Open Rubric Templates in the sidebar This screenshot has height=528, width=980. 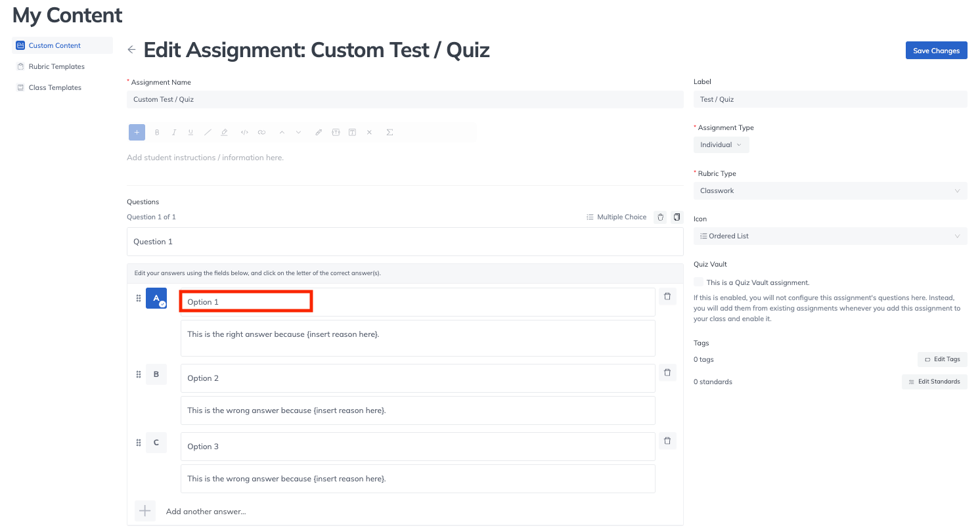click(x=56, y=66)
